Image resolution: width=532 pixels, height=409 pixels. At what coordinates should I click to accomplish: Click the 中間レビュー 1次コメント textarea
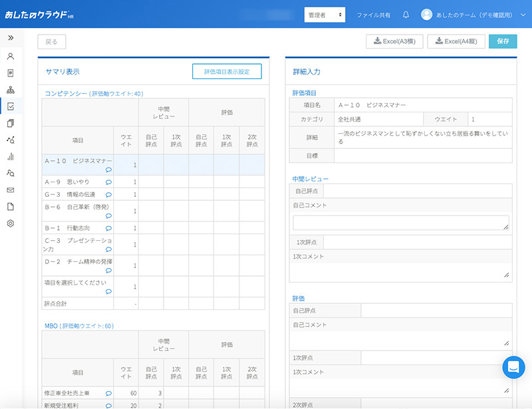tap(401, 272)
